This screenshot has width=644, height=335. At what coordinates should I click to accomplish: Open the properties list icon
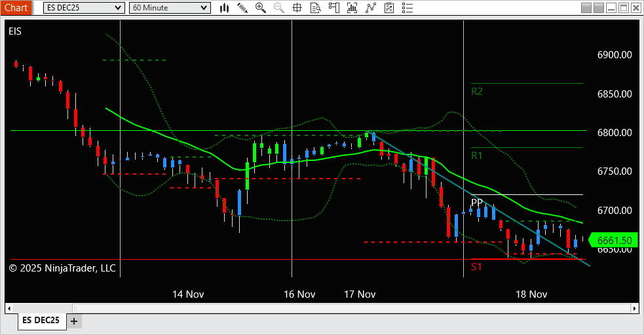407,8
